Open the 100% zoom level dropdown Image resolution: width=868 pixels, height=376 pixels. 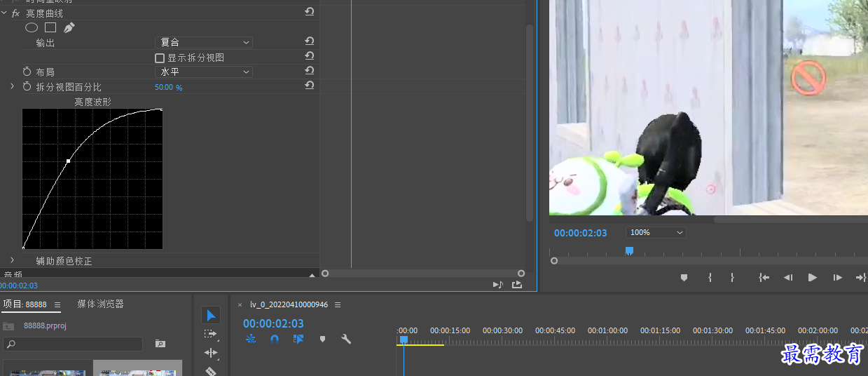pyautogui.click(x=656, y=232)
